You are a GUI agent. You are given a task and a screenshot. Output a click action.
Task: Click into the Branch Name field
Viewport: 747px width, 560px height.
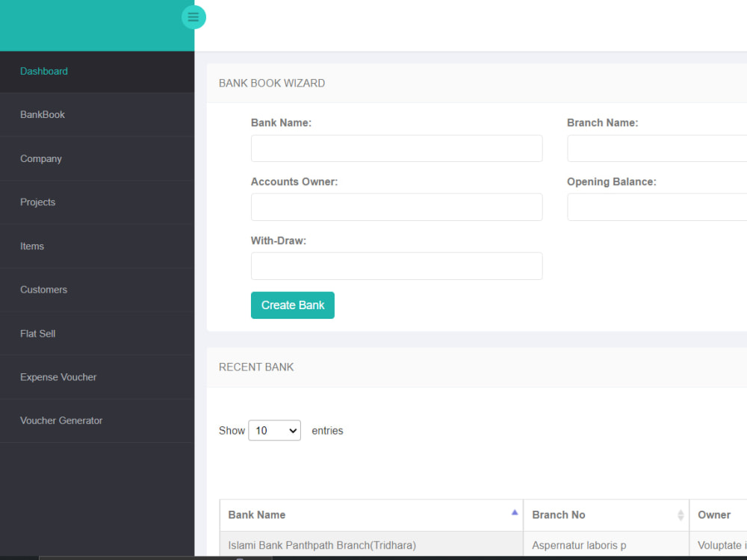click(657, 148)
